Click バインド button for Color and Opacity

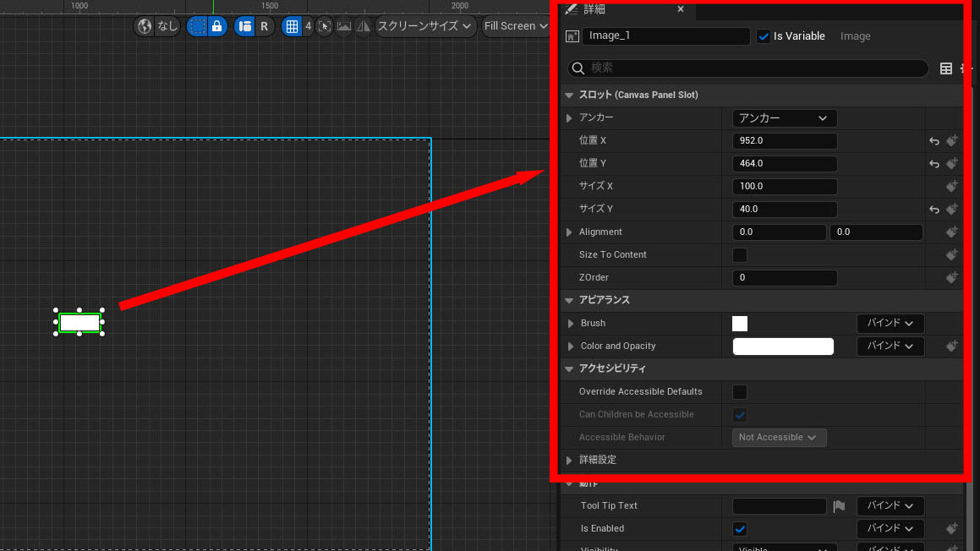pyautogui.click(x=890, y=346)
